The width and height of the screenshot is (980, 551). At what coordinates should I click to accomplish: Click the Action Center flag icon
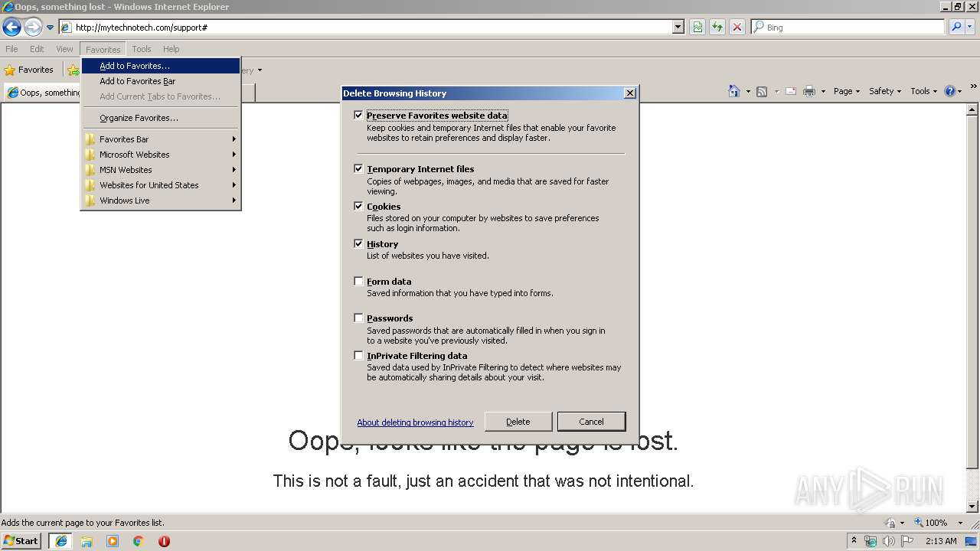906,541
